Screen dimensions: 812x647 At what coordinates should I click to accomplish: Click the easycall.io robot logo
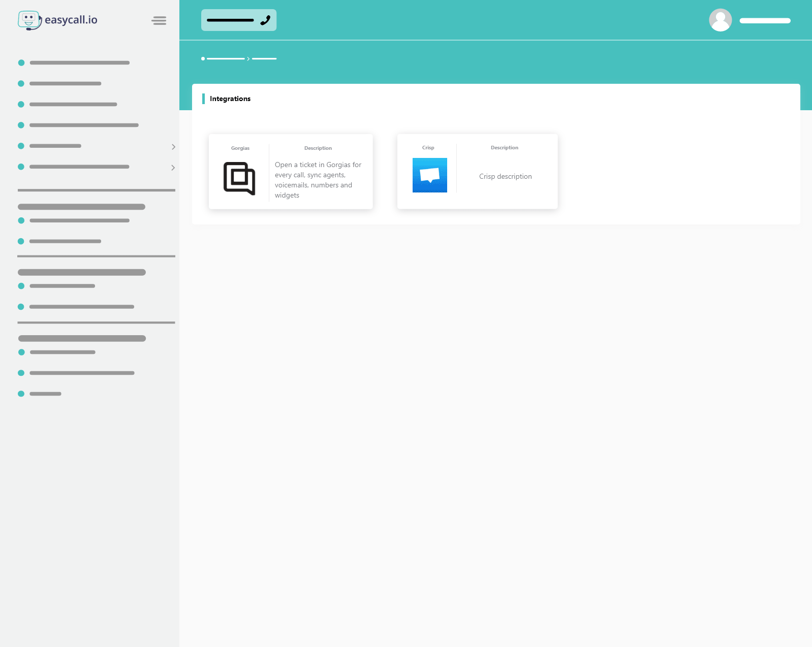tap(29, 20)
